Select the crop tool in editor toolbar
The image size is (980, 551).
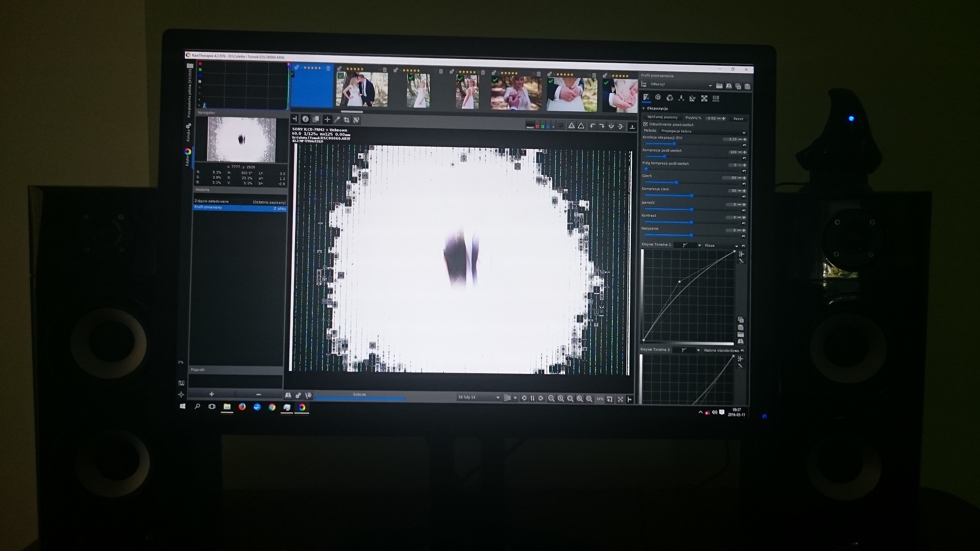347,120
